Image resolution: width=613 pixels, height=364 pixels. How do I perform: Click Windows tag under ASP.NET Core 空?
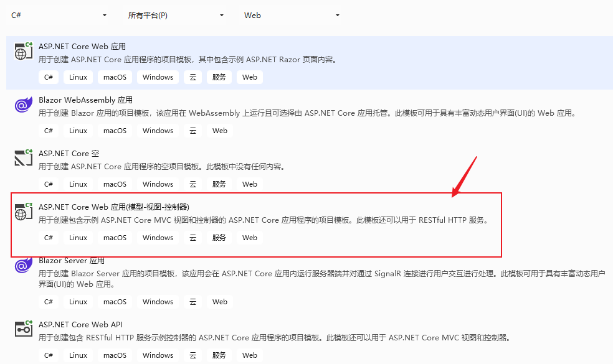point(158,184)
